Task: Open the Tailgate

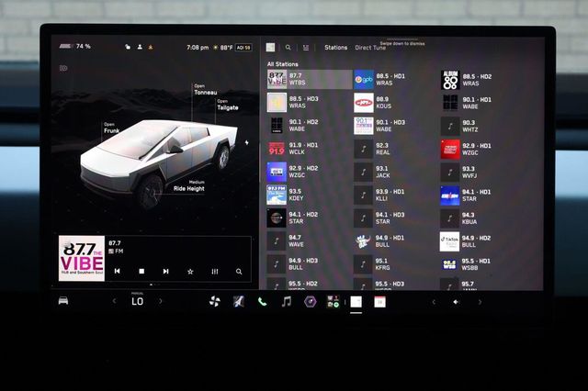Action: click(227, 105)
